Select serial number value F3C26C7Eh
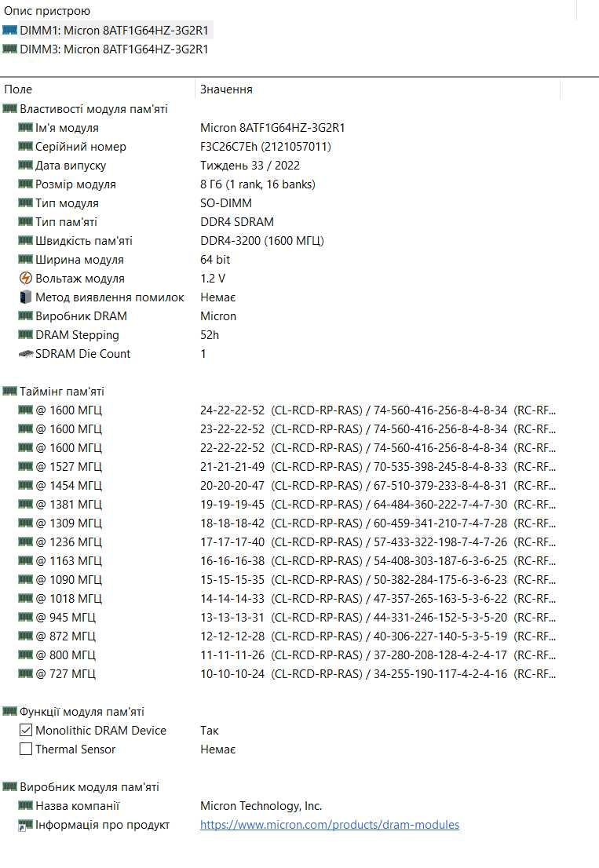 [265, 146]
